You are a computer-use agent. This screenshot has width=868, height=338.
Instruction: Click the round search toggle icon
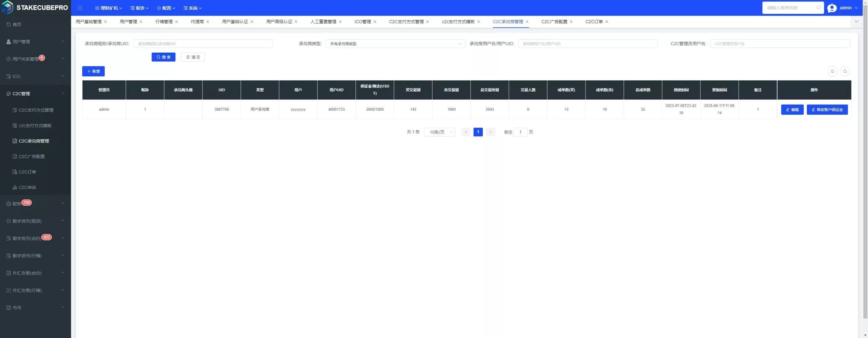(845, 71)
